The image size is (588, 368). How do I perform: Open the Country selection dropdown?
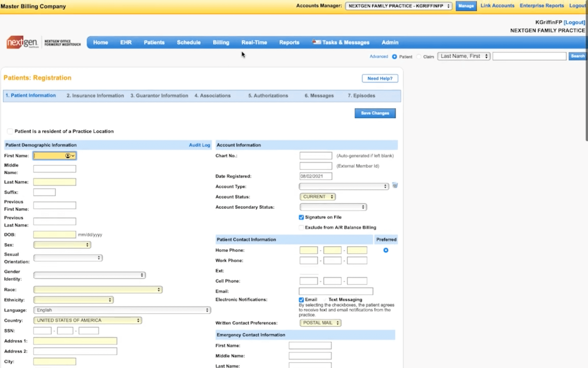(87, 320)
